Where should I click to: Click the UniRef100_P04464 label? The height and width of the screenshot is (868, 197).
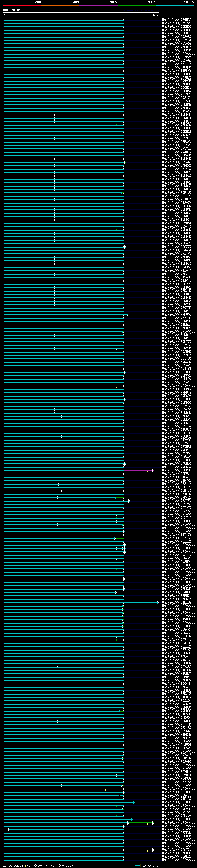pos(177,250)
